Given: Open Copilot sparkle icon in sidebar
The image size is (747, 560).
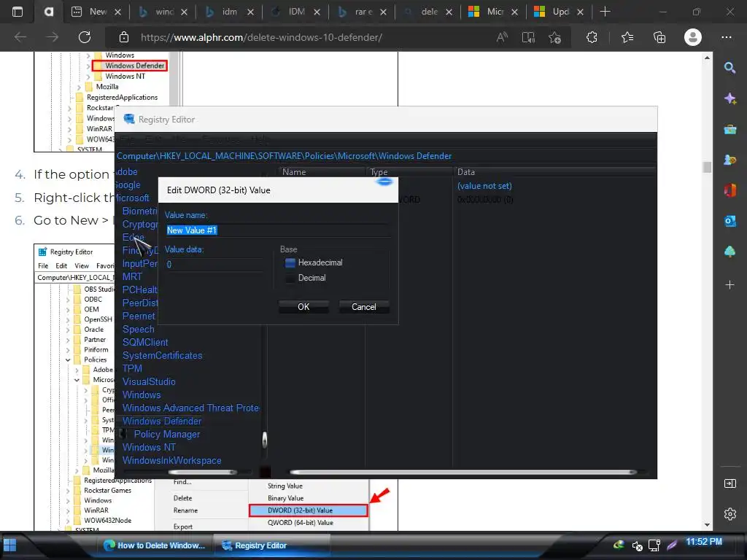Looking at the screenshot, I should pyautogui.click(x=729, y=98).
